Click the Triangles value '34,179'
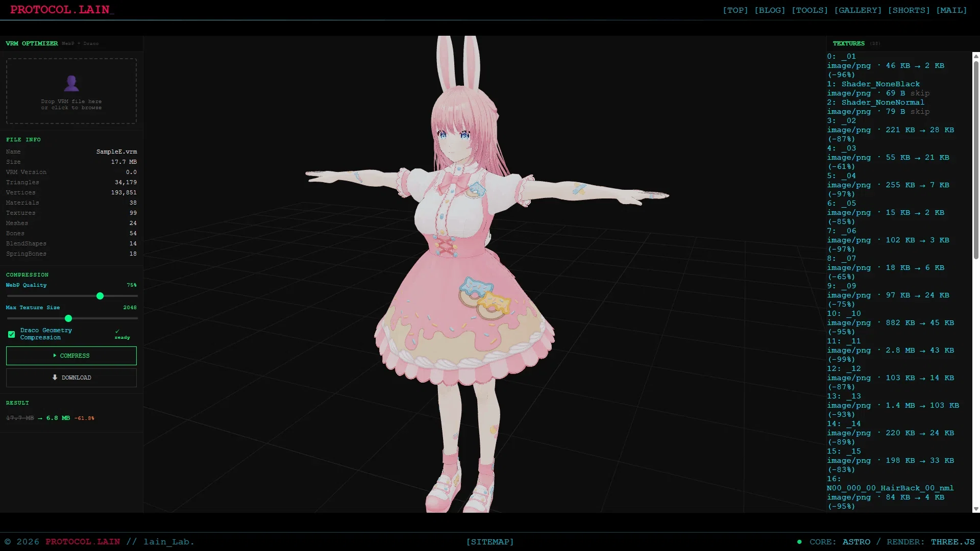The image size is (980, 551). pos(126,182)
